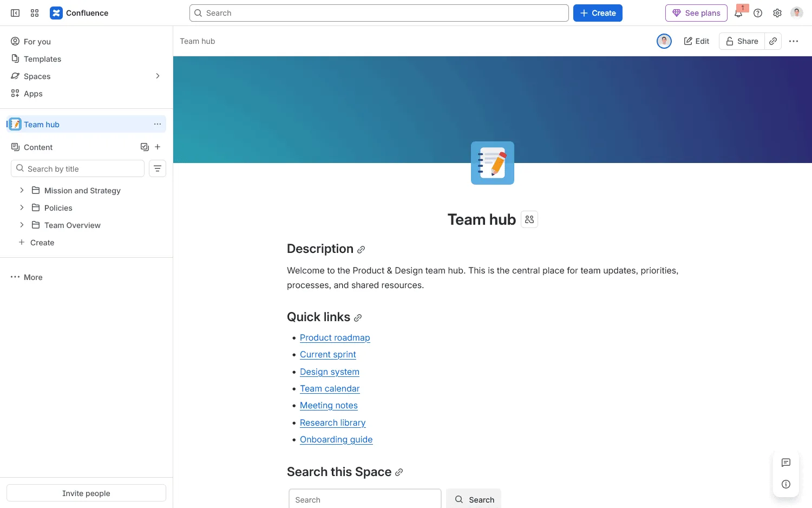Select Team hub in the sidebar

(x=87, y=124)
